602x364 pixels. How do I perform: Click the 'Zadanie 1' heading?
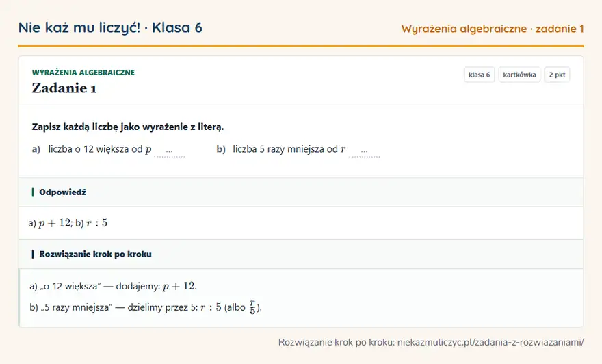(x=64, y=88)
